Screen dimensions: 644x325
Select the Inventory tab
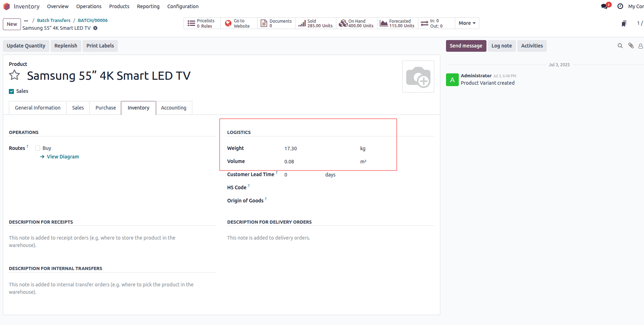(x=138, y=108)
